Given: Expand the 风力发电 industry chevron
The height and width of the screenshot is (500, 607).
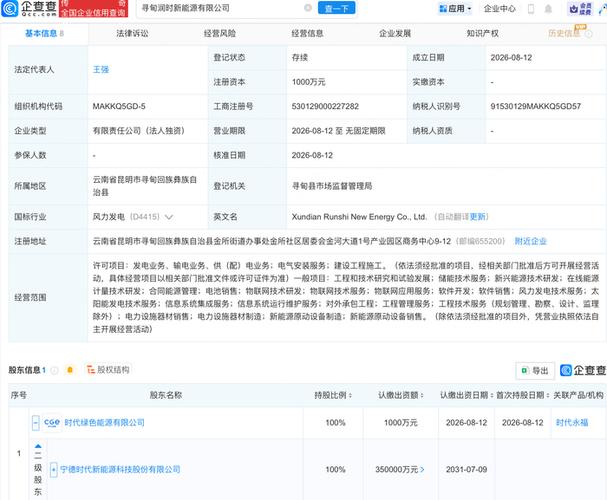Looking at the screenshot, I should [169, 217].
